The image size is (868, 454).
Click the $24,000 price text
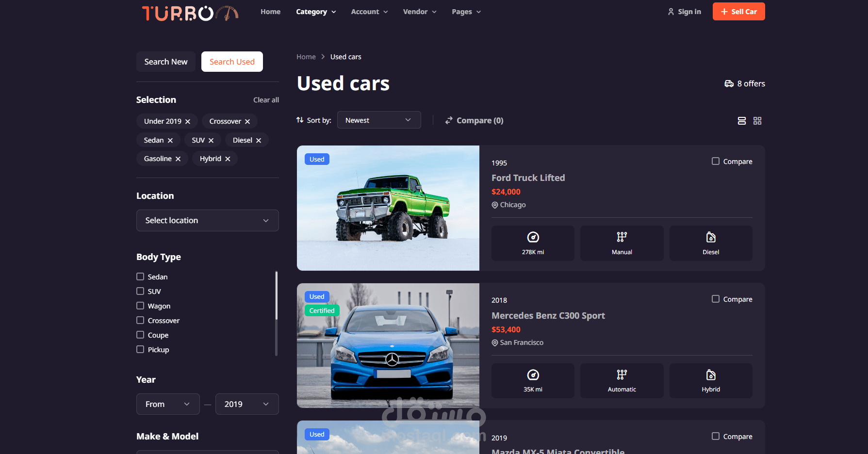click(x=506, y=192)
